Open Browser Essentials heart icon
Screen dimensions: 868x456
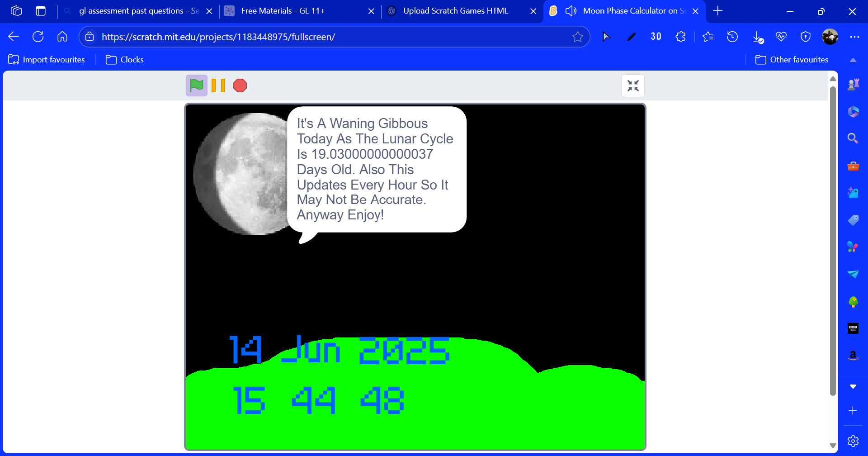click(781, 37)
